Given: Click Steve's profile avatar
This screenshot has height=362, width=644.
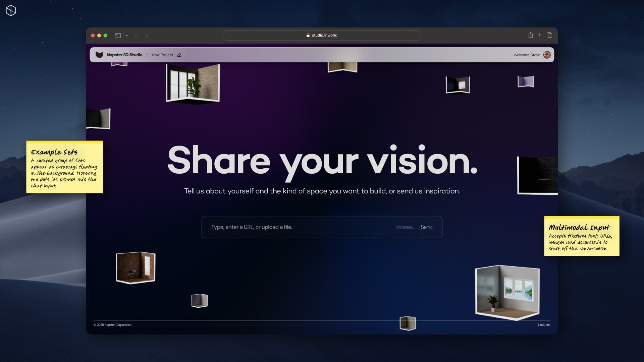Looking at the screenshot, I should coord(547,55).
